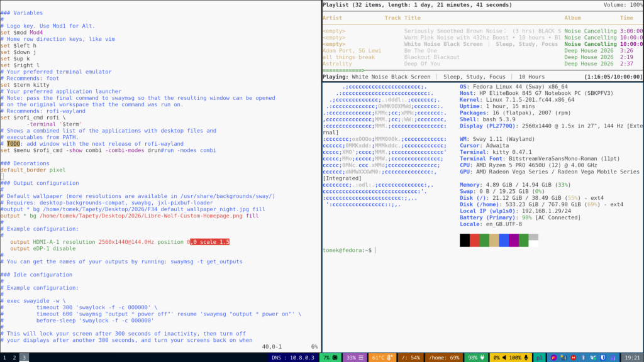644x362 pixels.
Task: Click the DNS 10.8.0.3 module
Action: tap(293, 358)
